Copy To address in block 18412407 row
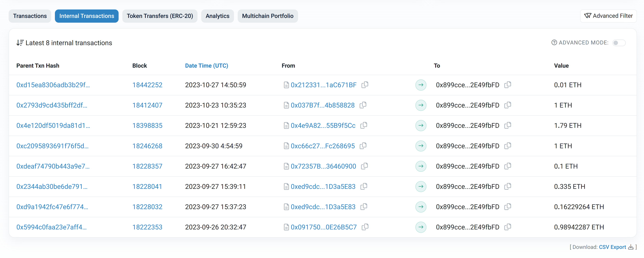 [507, 105]
